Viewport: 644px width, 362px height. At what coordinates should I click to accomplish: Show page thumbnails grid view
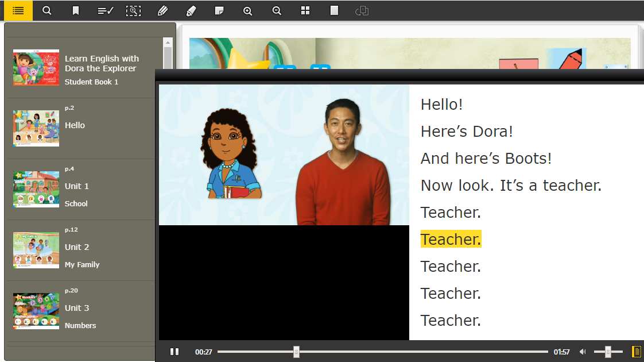point(305,11)
